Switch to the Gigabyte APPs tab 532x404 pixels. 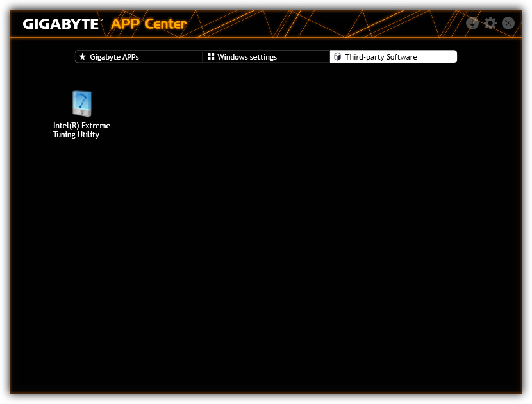click(138, 56)
